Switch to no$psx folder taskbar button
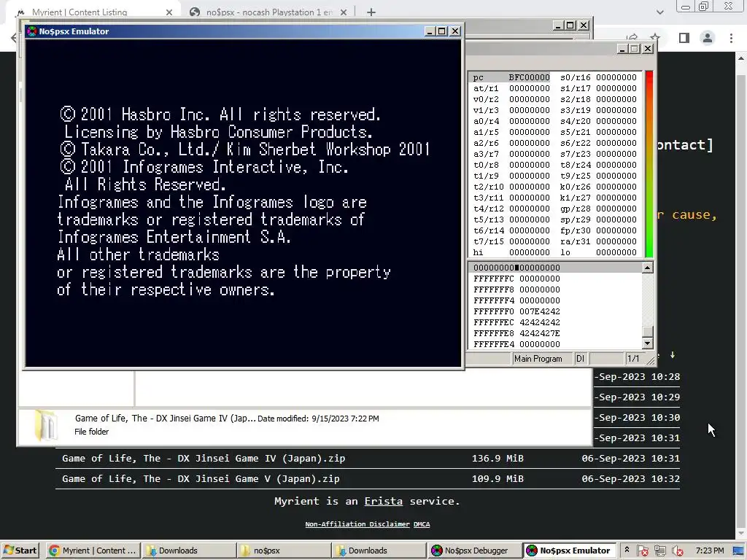 click(283, 551)
